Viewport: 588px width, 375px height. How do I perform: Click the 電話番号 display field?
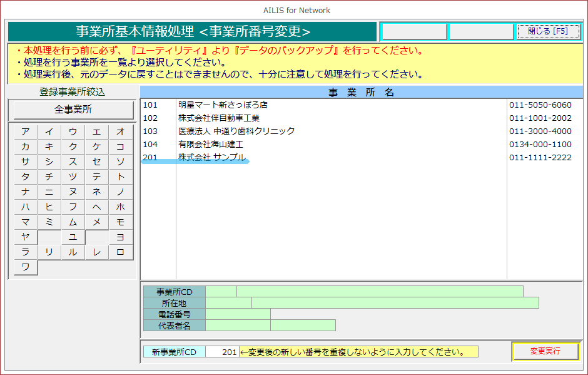point(238,314)
